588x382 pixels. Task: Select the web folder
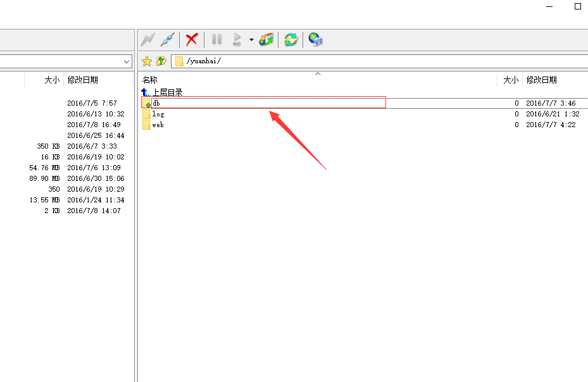158,125
